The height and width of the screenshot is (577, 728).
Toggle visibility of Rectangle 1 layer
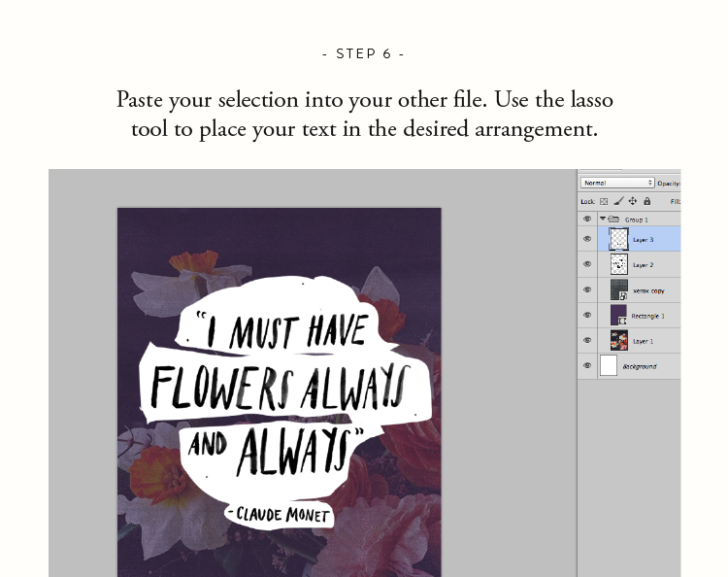click(587, 315)
